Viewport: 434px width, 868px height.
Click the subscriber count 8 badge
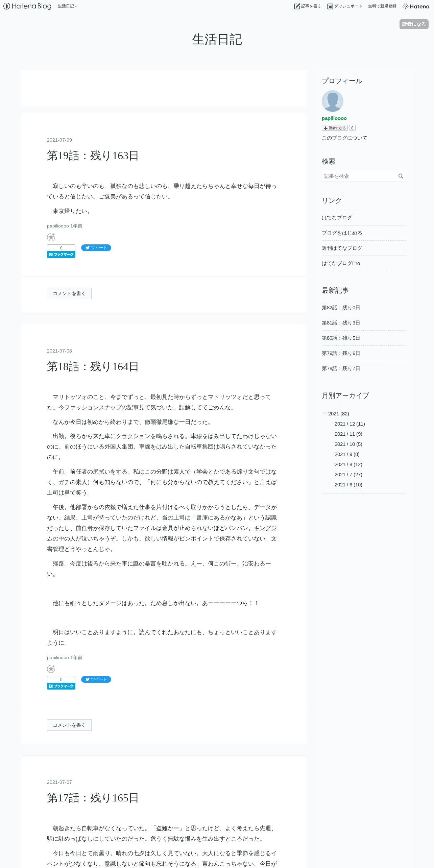352,128
